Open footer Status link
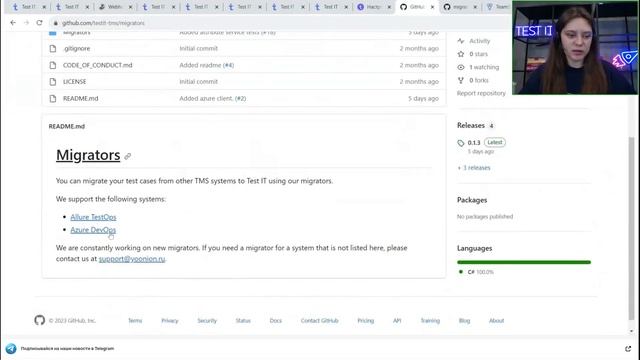Screen dimensions: 640x360 243,321
